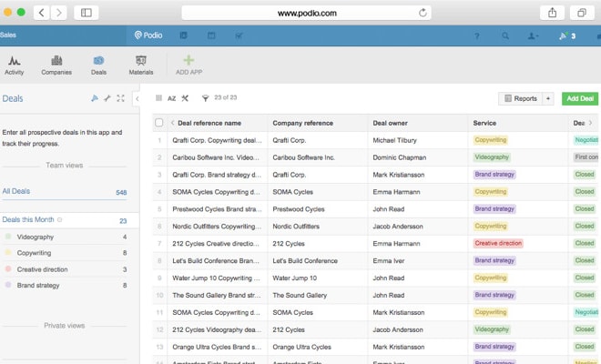Open the Companies app
601x364 pixels.
click(x=56, y=66)
